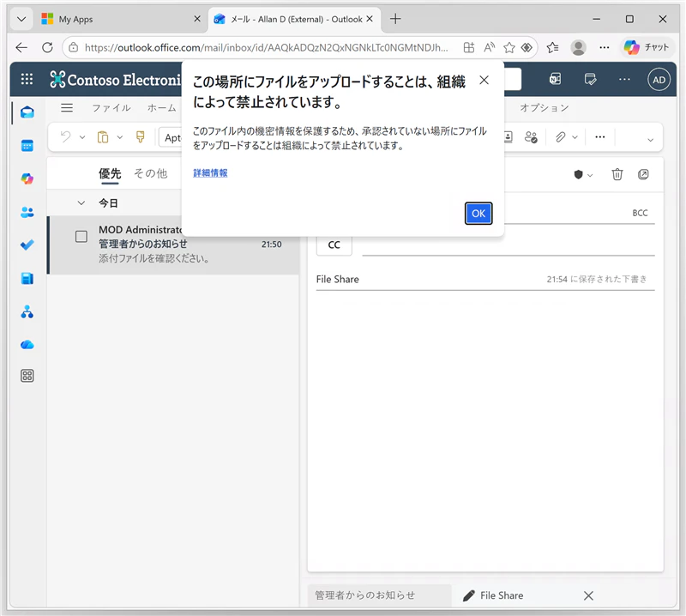Screen dimensions: 686x616
Task: Click OK in the upload blocked dialog
Action: [x=478, y=214]
